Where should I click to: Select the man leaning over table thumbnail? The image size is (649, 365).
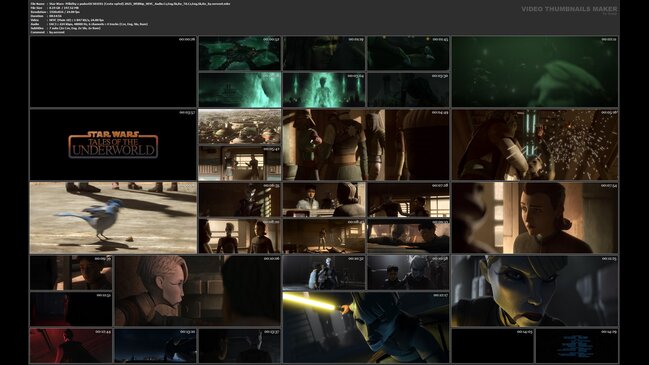pos(409,236)
